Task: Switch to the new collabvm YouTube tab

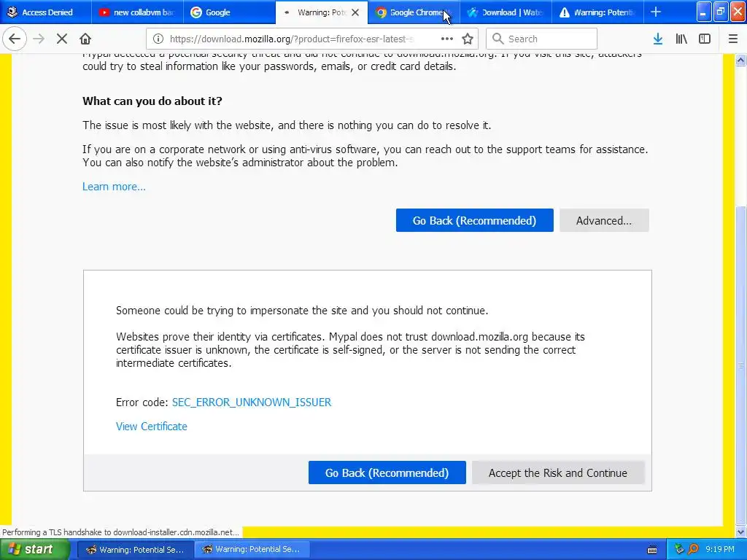Action: coord(138,12)
